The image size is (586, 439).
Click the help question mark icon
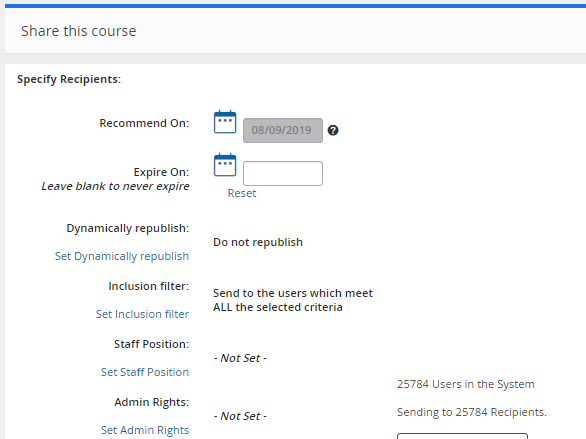coord(333,130)
